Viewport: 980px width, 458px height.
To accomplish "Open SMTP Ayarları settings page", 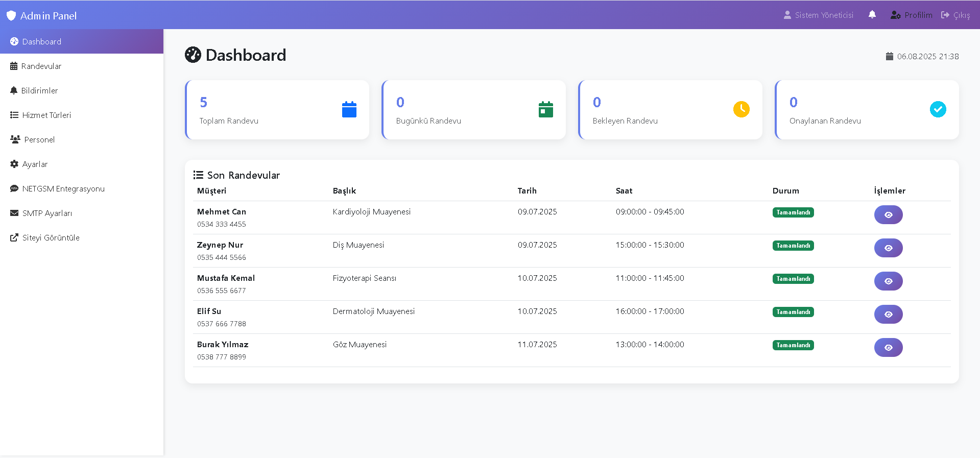I will coord(46,213).
